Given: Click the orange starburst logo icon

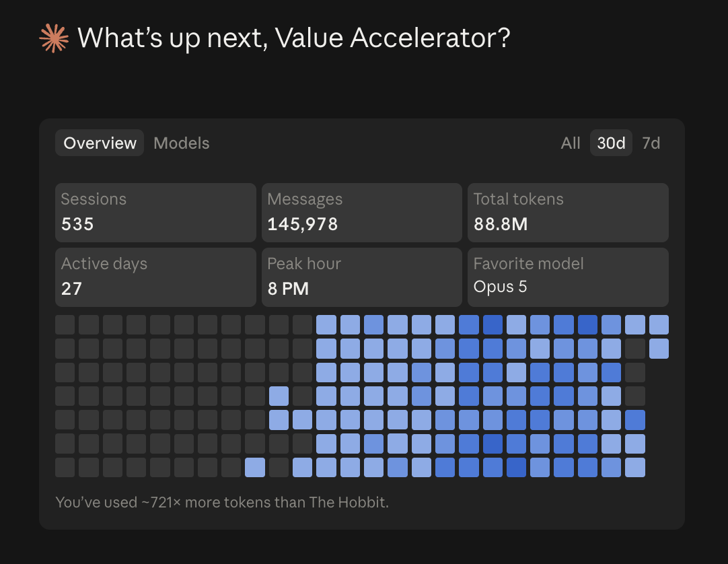Looking at the screenshot, I should (x=54, y=38).
